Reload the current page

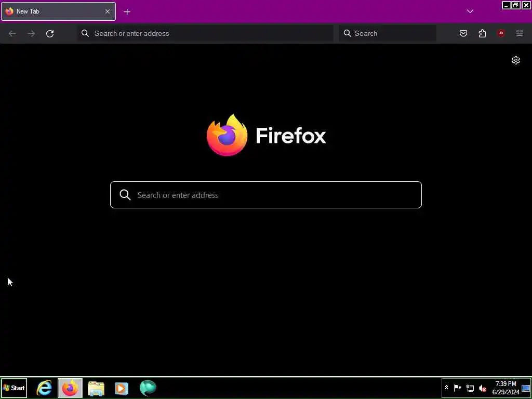50,34
